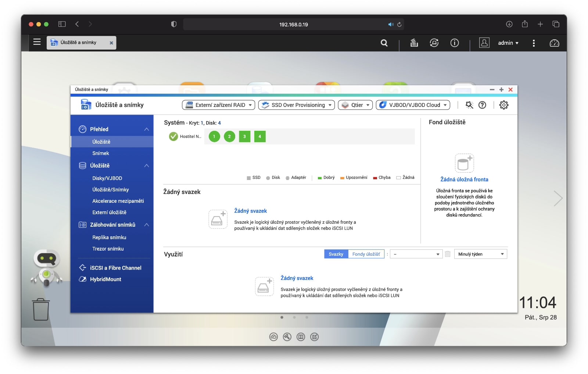The width and height of the screenshot is (588, 374).
Task: Select disk 4 in the system enclosure
Action: tap(260, 136)
